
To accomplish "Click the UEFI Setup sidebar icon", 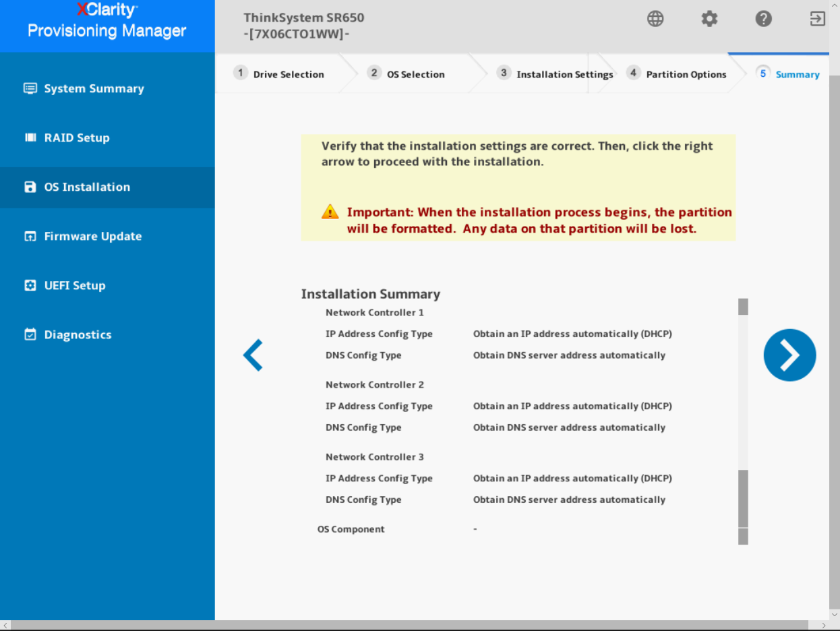I will coord(30,285).
